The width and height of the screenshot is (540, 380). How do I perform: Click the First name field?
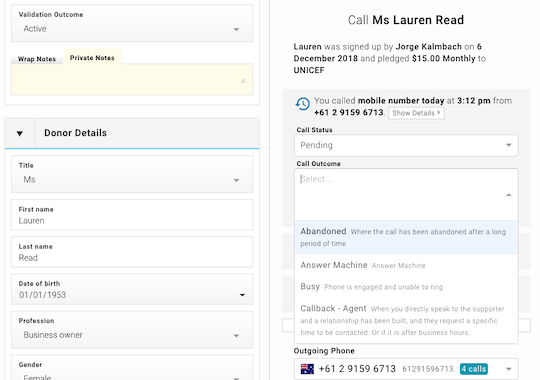(x=132, y=215)
